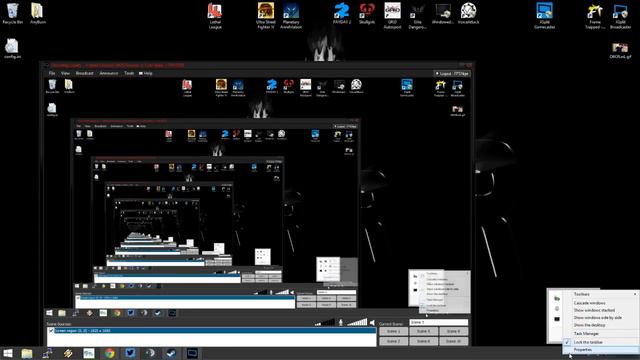The width and height of the screenshot is (640, 360).
Task: Launch Ultra Street Fighter IV desktop shortcut
Action: [x=266, y=16]
